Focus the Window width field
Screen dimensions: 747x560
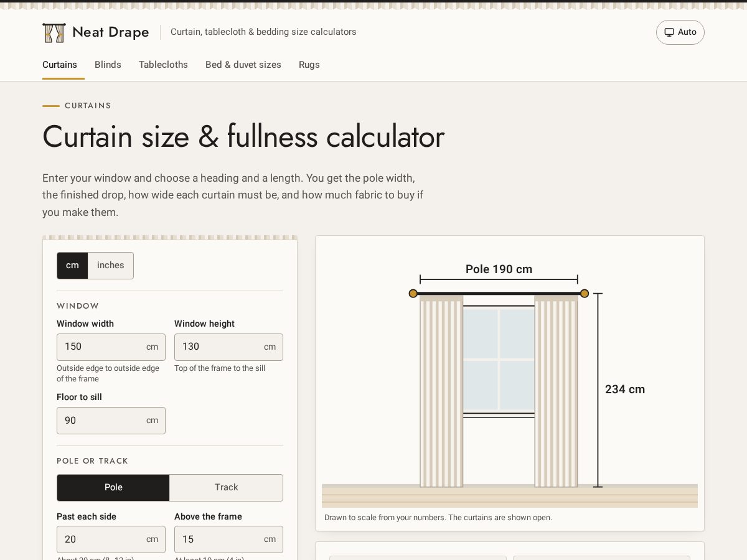tap(111, 347)
